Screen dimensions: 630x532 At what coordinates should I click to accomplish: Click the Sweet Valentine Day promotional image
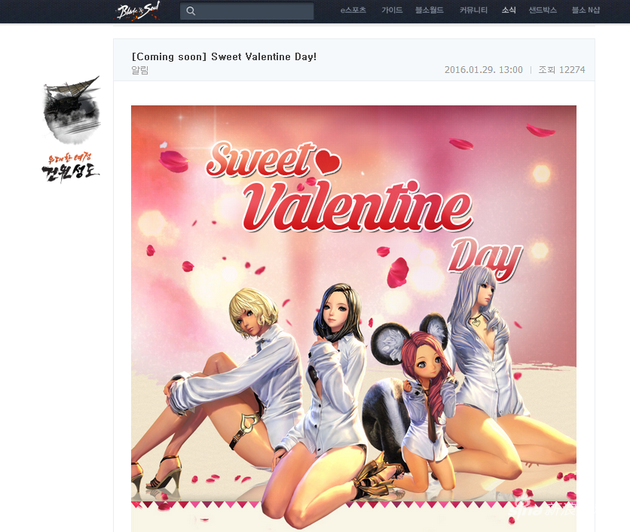[x=354, y=319]
